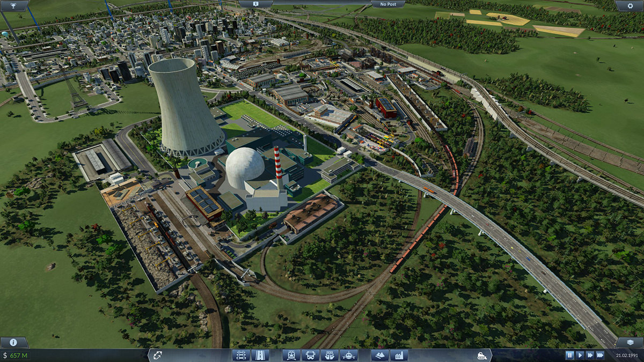Open the railroad track construction menu

(x=242, y=355)
